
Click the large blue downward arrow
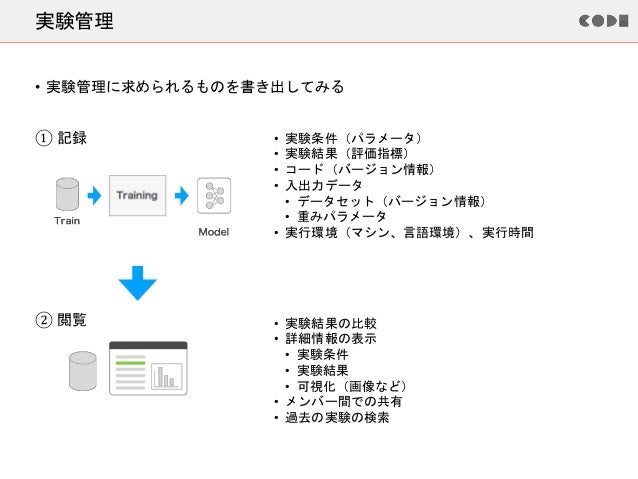[x=138, y=283]
